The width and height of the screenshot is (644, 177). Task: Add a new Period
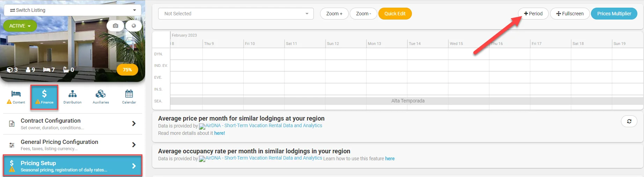click(533, 14)
